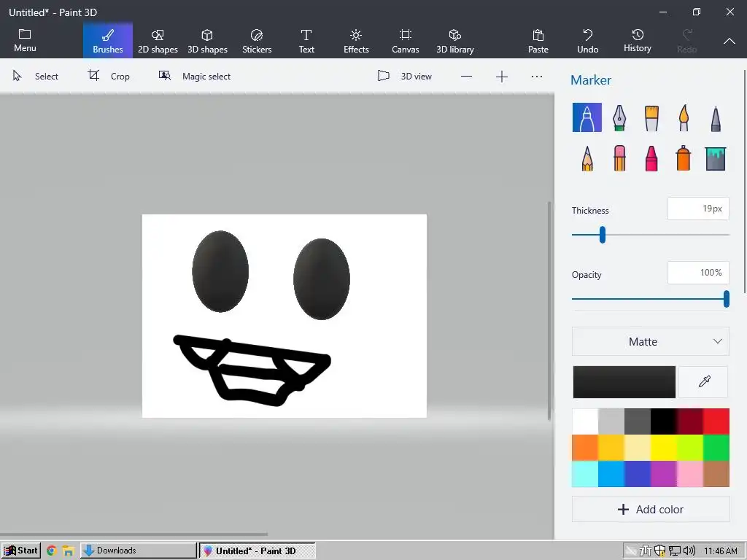The image size is (747, 560).
Task: Switch to the 3D shapes tab
Action: pyautogui.click(x=207, y=41)
